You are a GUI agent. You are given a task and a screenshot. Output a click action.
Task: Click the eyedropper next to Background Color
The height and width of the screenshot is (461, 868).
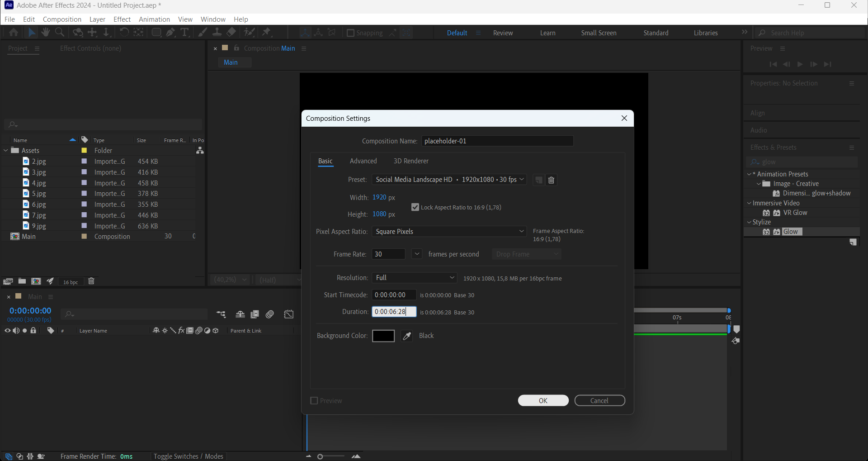coord(407,336)
